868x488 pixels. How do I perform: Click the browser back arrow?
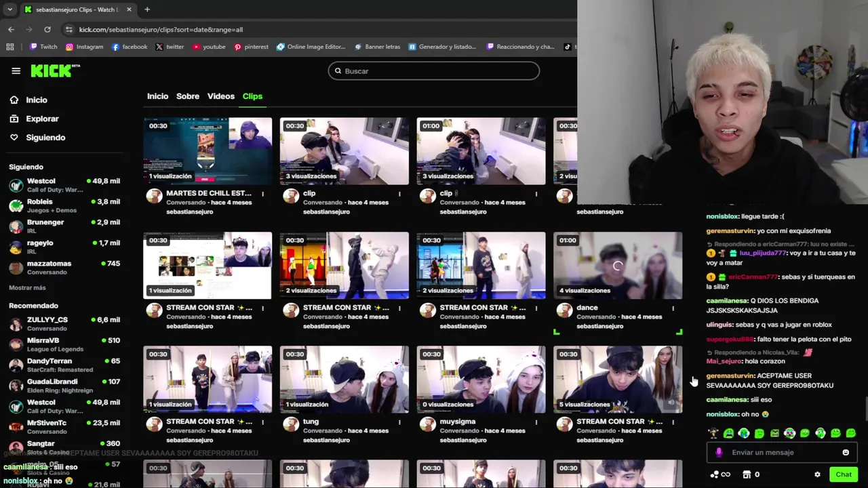coord(11,29)
